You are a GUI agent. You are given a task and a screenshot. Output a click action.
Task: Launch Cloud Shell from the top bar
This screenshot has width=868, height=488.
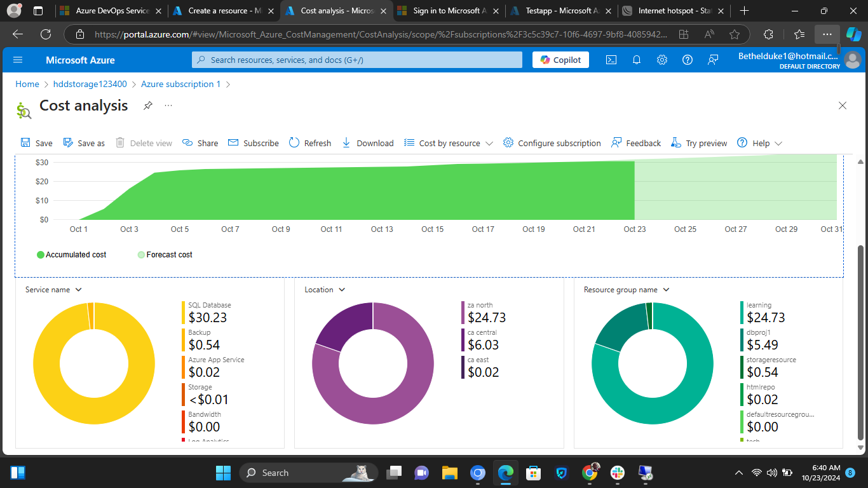(611, 60)
